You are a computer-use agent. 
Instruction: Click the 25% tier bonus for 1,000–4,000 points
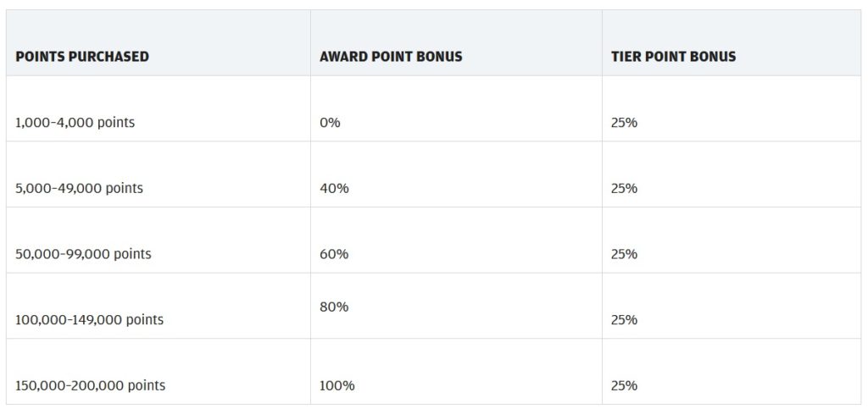click(x=624, y=123)
